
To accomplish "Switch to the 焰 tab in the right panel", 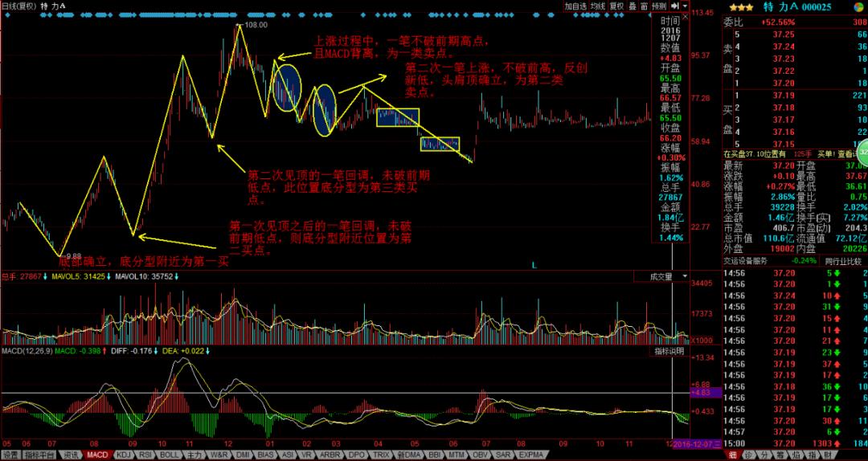I will point(796,455).
